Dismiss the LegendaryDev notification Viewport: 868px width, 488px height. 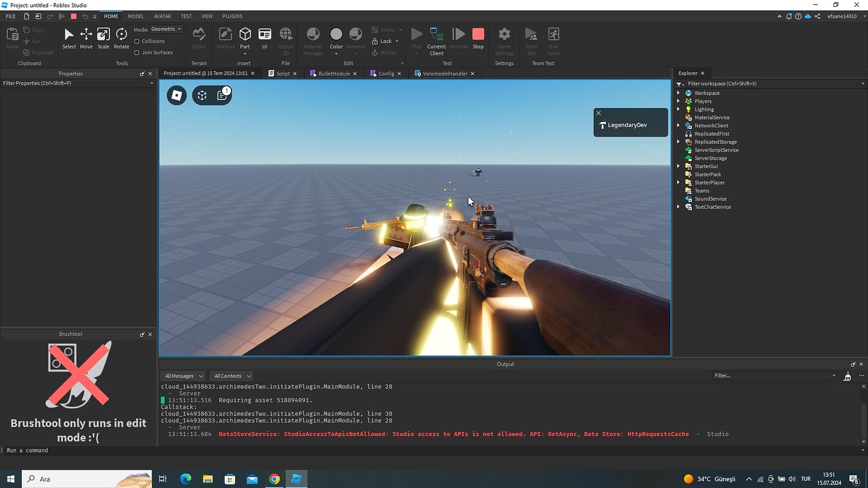point(598,113)
